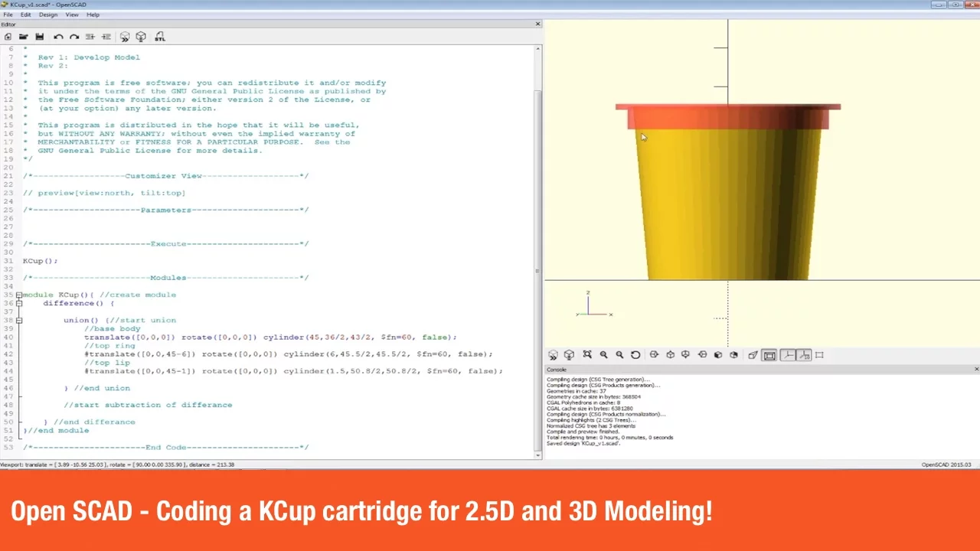
Task: Reset the 3D view orientation
Action: tap(635, 355)
